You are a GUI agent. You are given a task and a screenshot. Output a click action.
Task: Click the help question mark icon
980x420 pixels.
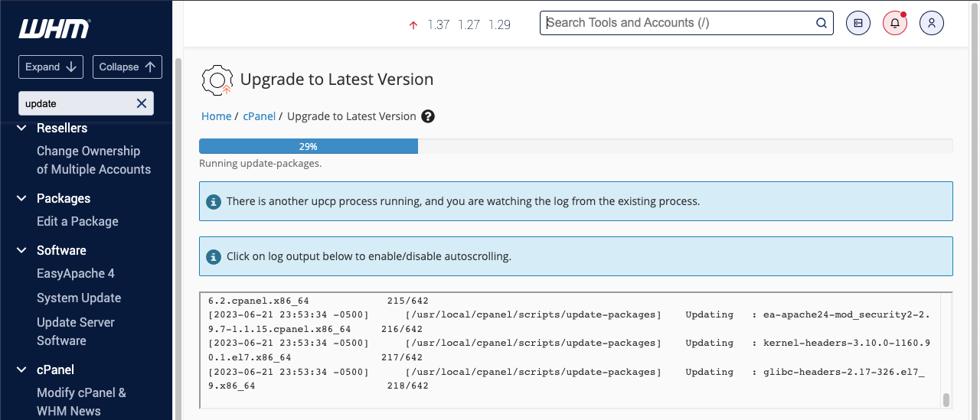428,116
